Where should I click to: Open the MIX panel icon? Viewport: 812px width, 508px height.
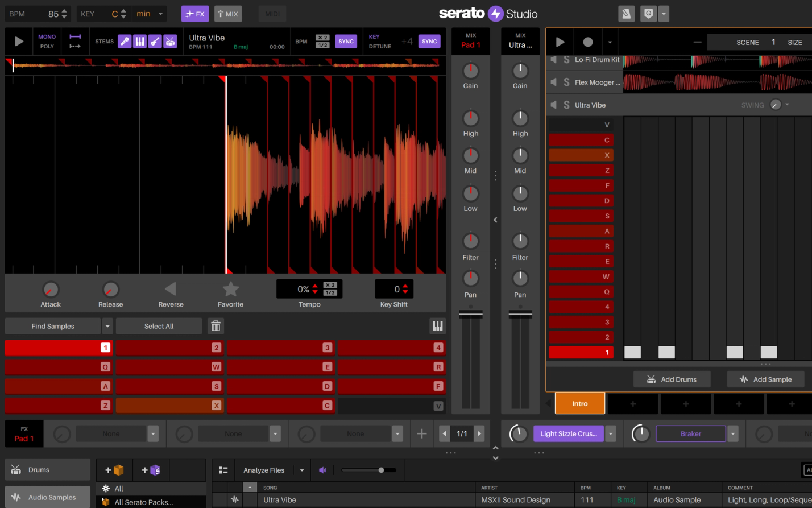click(x=228, y=13)
